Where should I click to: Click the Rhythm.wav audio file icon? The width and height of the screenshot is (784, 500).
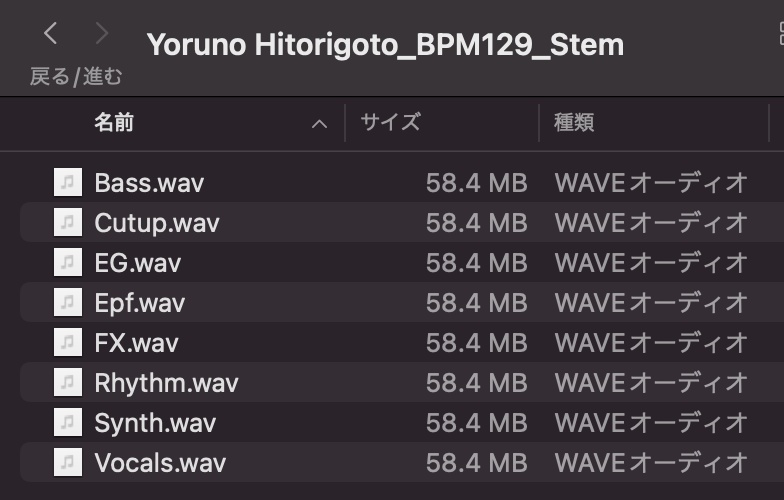[68, 382]
